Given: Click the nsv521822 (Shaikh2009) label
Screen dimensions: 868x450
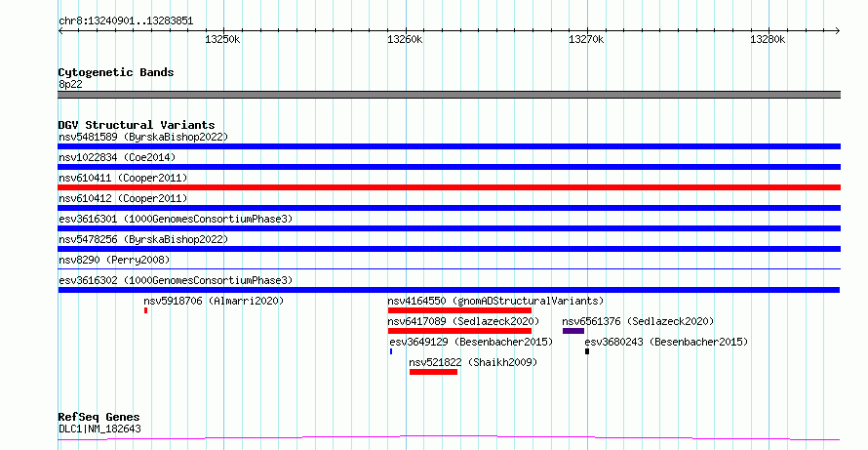Looking at the screenshot, I should tap(473, 362).
